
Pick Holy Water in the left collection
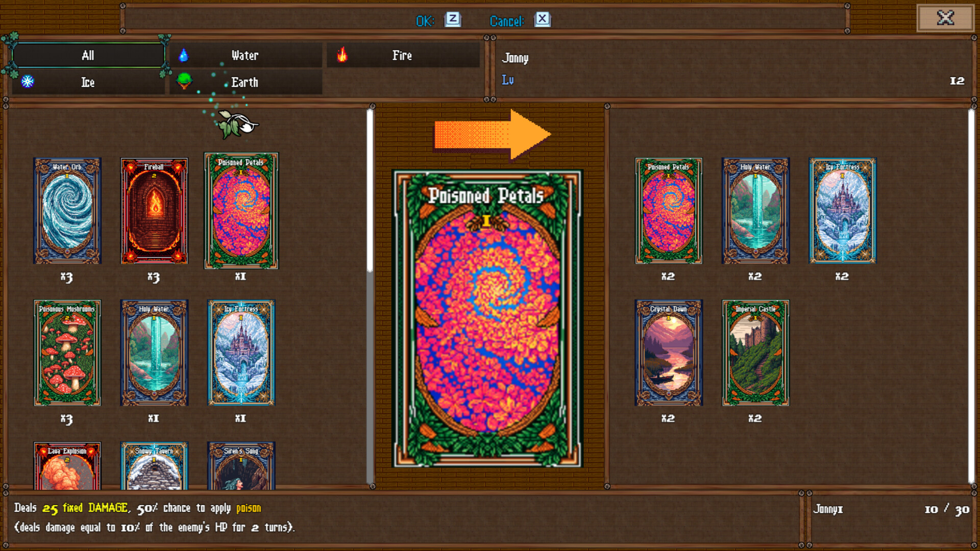pos(154,353)
